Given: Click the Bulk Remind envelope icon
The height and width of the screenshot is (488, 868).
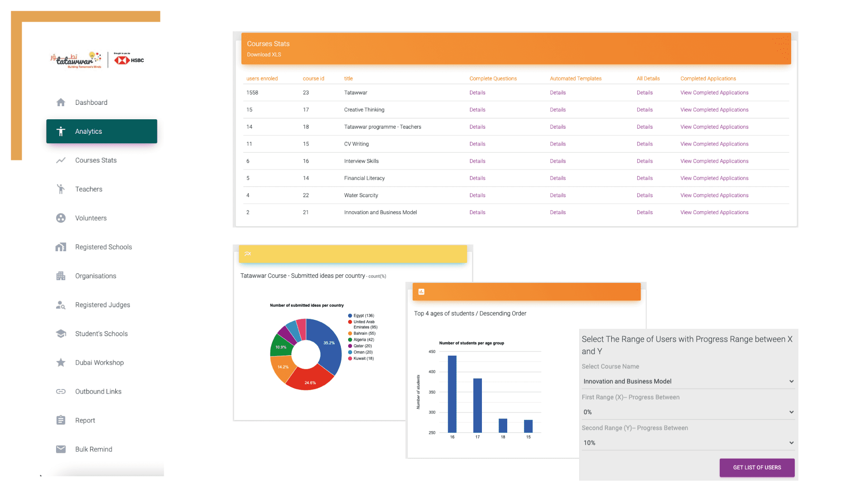Looking at the screenshot, I should pos(61,449).
